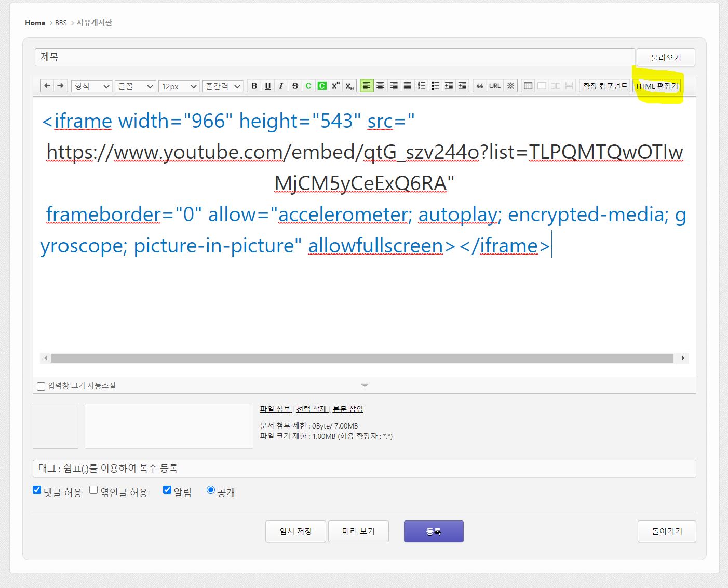The image size is (728, 588).
Task: Center align the text
Action: [380, 86]
